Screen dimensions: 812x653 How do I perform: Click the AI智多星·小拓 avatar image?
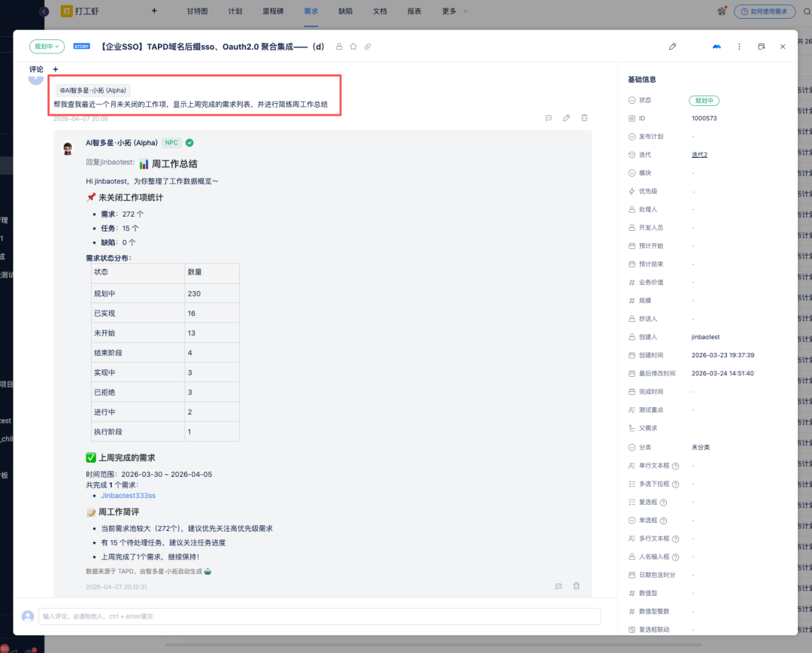pyautogui.click(x=68, y=148)
